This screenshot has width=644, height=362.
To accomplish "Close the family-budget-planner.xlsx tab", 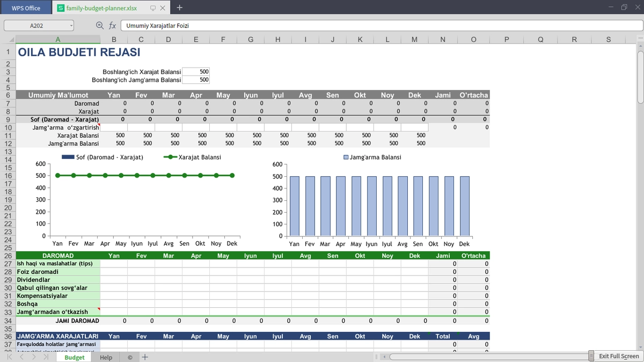I will (x=163, y=8).
